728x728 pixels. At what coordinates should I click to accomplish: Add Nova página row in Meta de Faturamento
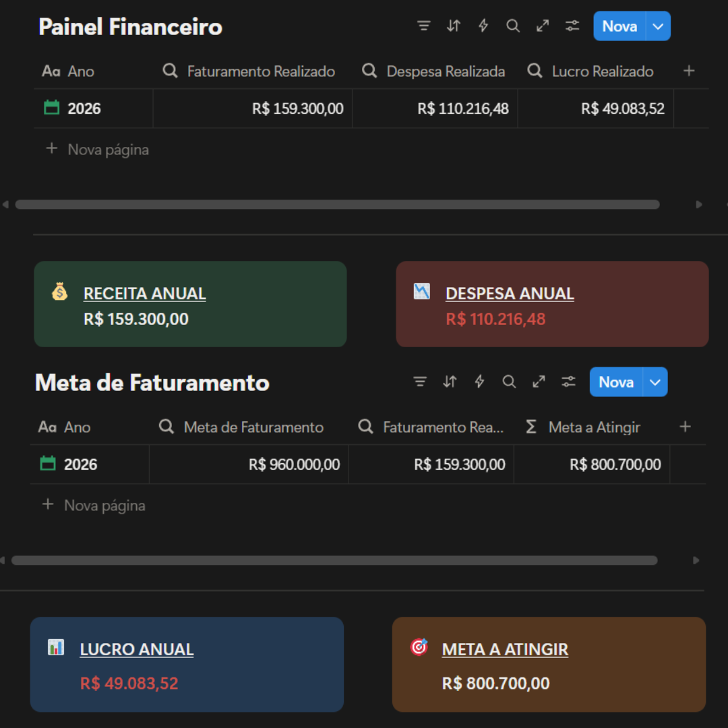tap(104, 506)
